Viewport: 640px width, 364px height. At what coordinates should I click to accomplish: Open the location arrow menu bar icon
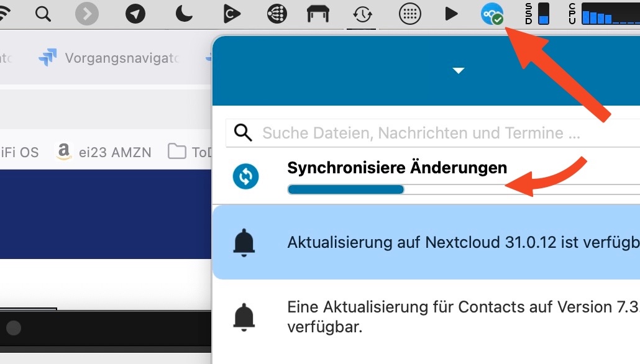[x=135, y=14]
